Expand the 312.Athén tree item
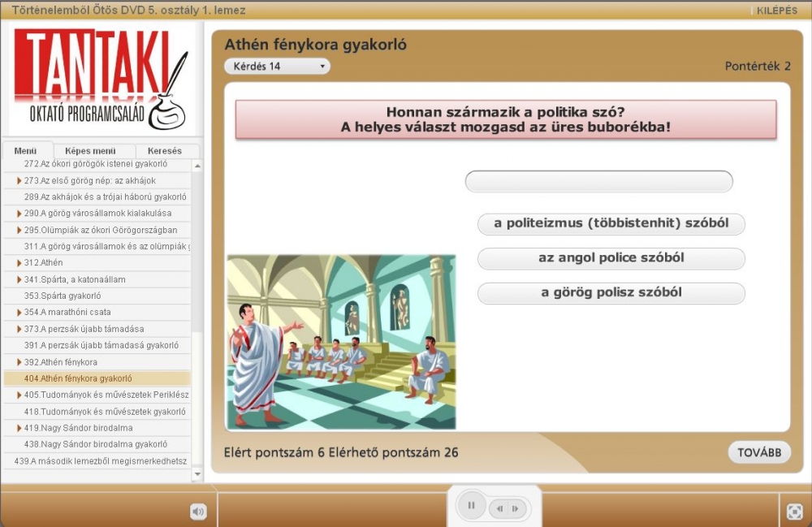The image size is (812, 527). (x=19, y=263)
